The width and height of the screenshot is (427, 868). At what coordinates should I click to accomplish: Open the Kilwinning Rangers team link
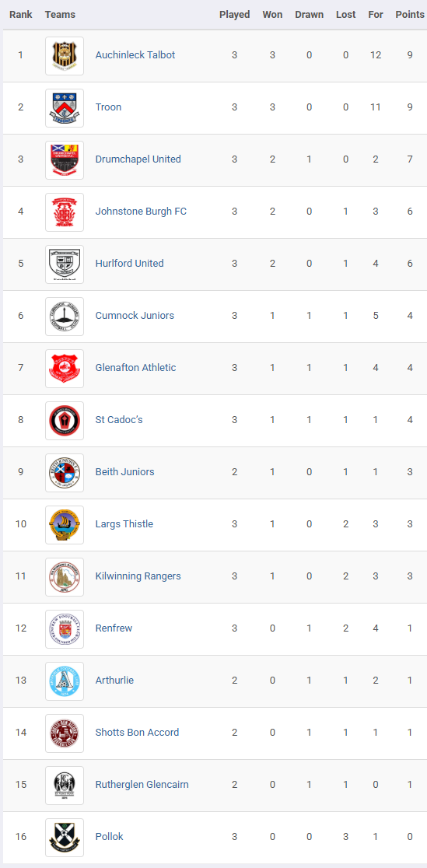(x=138, y=576)
